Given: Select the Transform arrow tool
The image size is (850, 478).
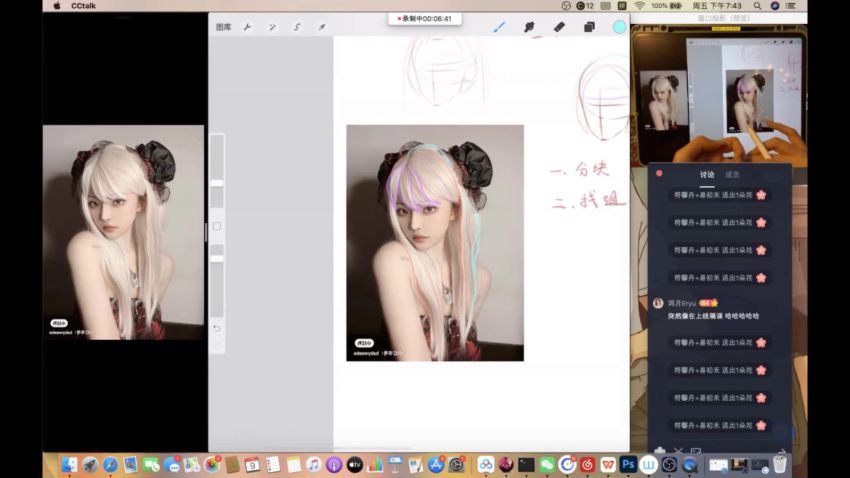Looking at the screenshot, I should (x=322, y=27).
